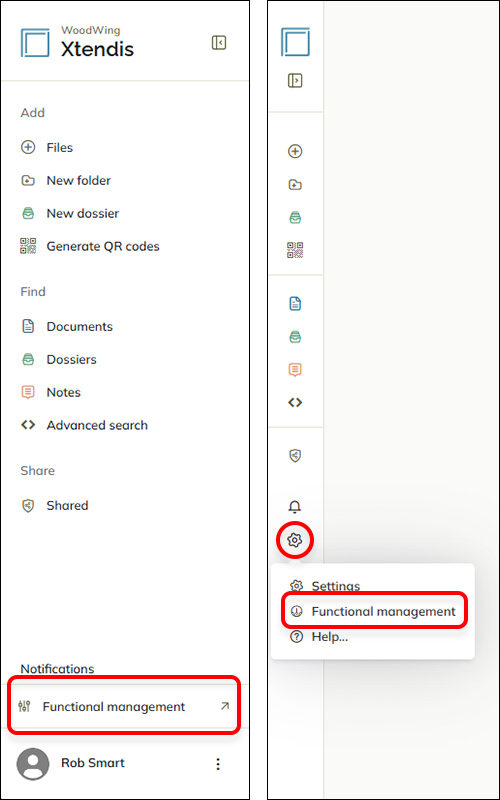Click the shield icon beside Shared
Image resolution: width=500 pixels, height=800 pixels.
(28, 506)
